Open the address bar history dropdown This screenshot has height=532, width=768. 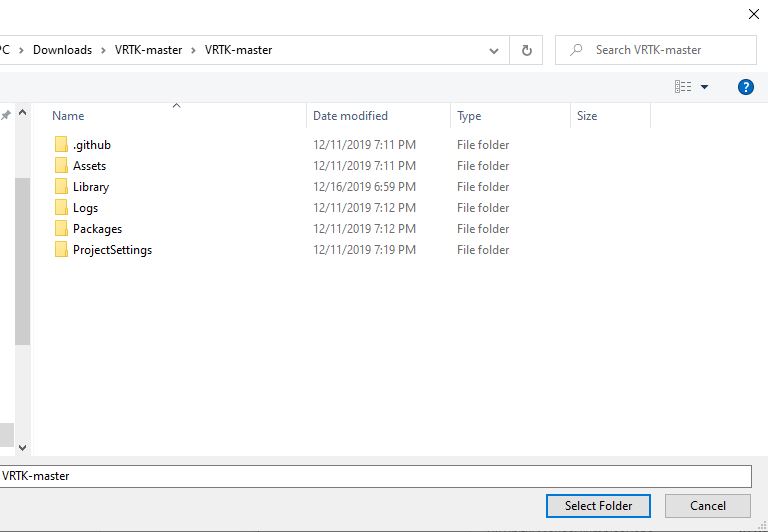[494, 50]
